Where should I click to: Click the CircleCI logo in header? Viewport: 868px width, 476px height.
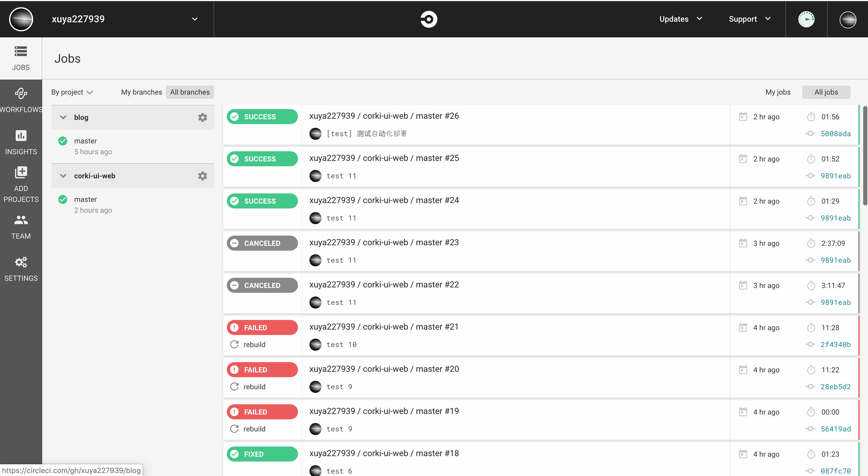429,19
